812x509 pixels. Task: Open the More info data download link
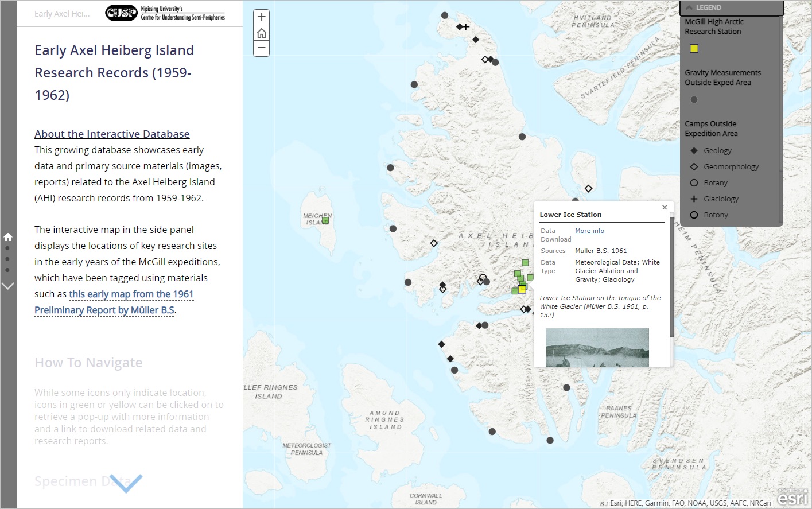coord(589,231)
